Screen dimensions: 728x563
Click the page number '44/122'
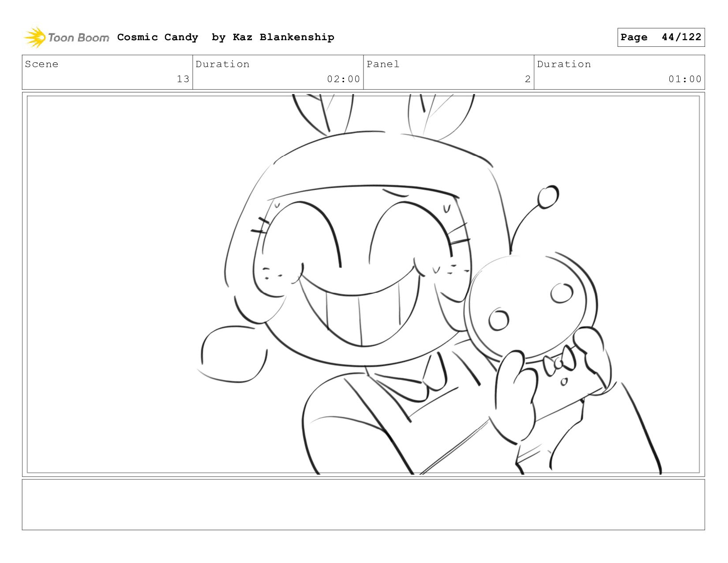(681, 37)
